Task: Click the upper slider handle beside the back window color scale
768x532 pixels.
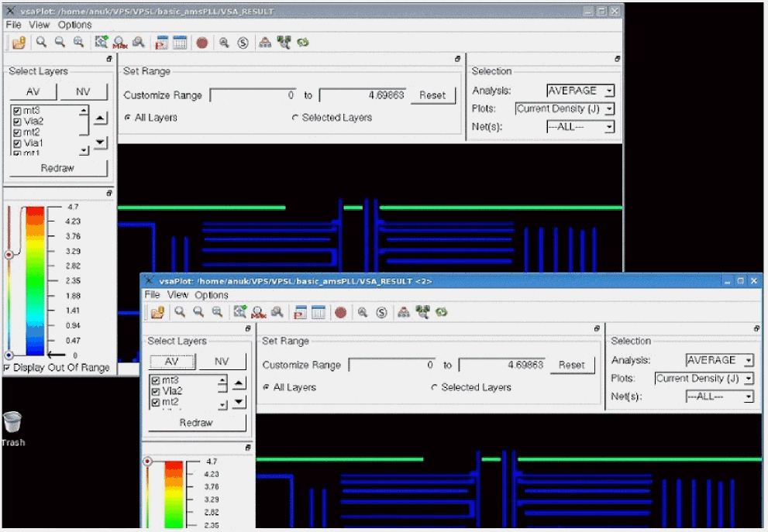Action: tap(9, 254)
